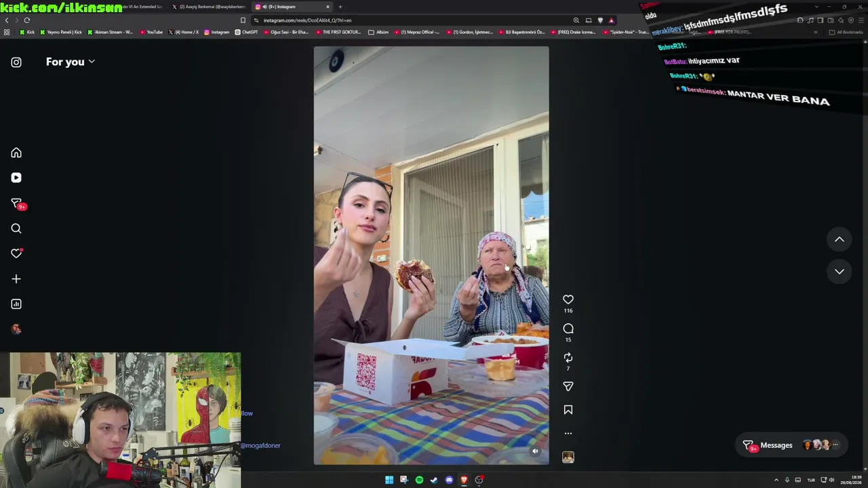
Task: Open the ilkinsan Stream bookmark
Action: [111, 32]
